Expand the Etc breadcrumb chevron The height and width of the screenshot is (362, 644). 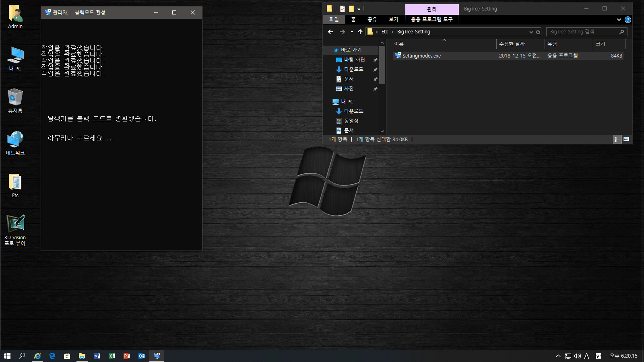click(x=392, y=32)
